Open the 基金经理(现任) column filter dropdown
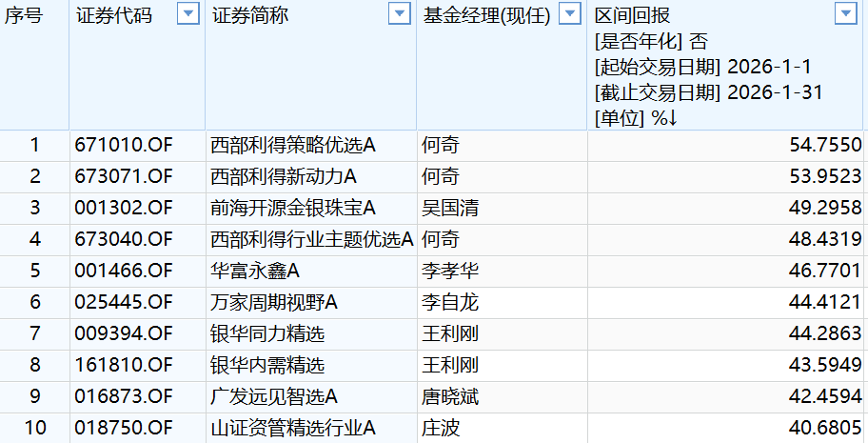The image size is (868, 443). (569, 14)
